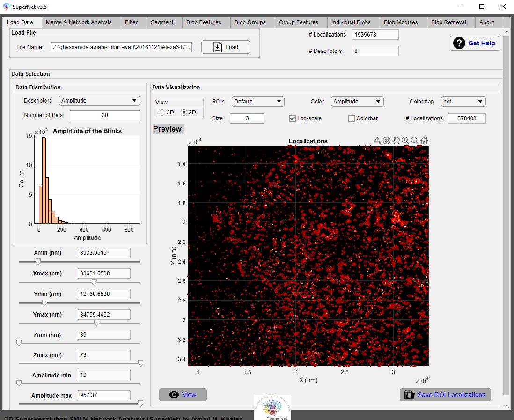Click the ROI # Localizations field 378403
The width and height of the screenshot is (514, 420).
click(467, 118)
